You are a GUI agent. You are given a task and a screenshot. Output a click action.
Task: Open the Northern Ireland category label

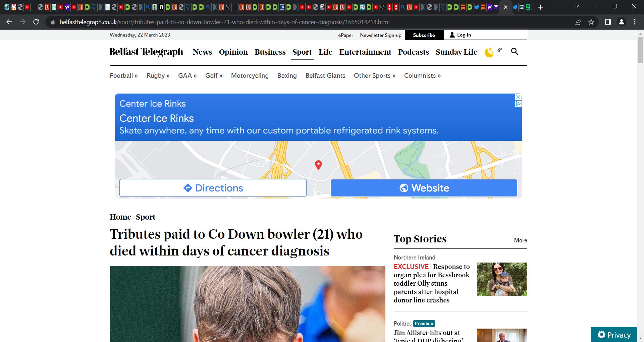(415, 258)
